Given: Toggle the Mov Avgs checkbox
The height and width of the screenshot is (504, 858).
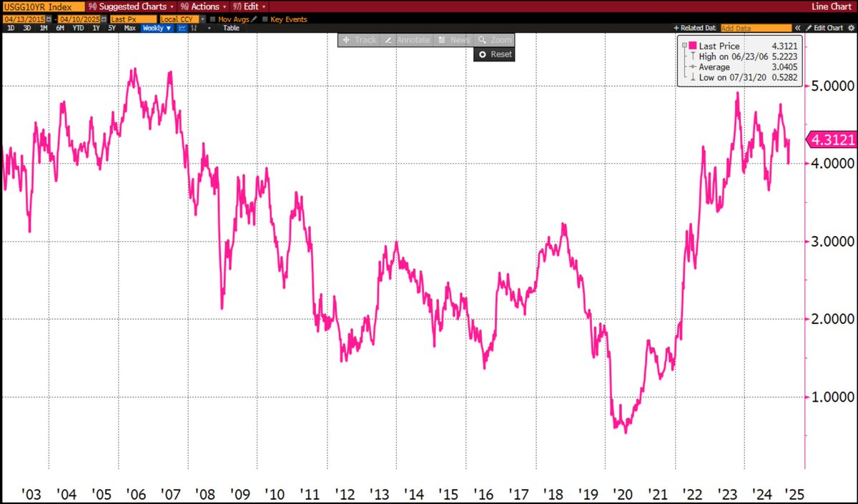Looking at the screenshot, I should (x=214, y=19).
